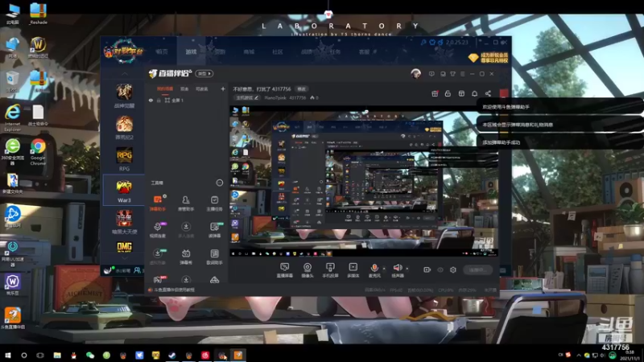The height and width of the screenshot is (362, 644).
Task: Show hidden system tray icons
Action: pyautogui.click(x=578, y=355)
